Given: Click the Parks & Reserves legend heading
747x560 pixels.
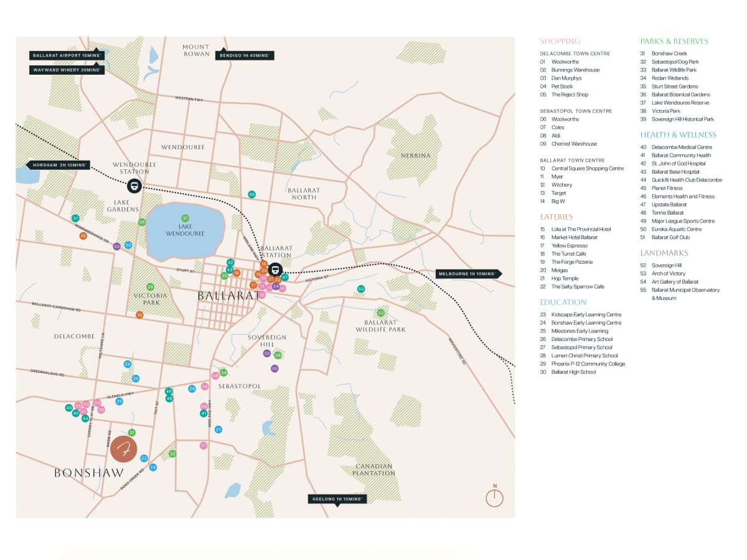Looking at the screenshot, I should pyautogui.click(x=674, y=41).
